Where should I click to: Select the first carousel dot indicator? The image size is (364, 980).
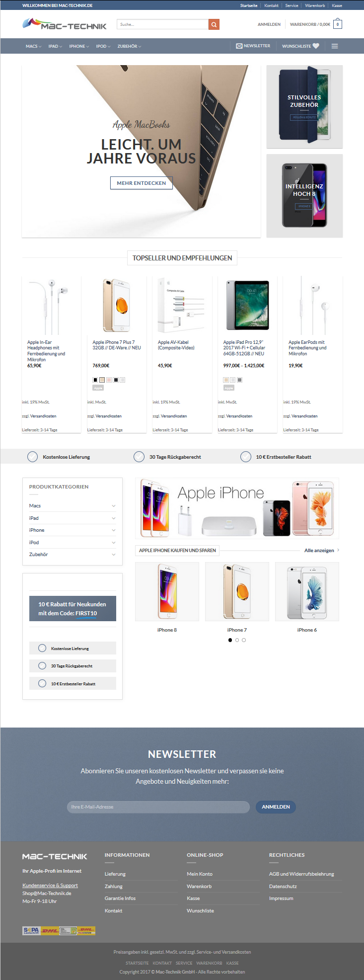(x=230, y=640)
